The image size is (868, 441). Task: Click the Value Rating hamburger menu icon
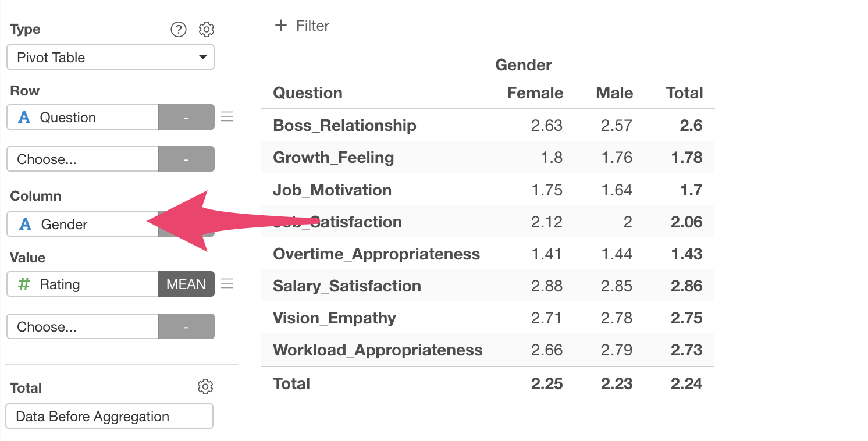[x=227, y=284]
